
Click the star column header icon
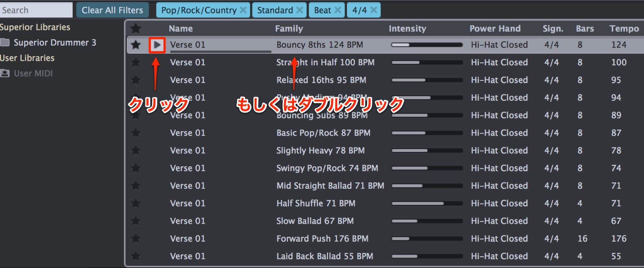pos(136,28)
